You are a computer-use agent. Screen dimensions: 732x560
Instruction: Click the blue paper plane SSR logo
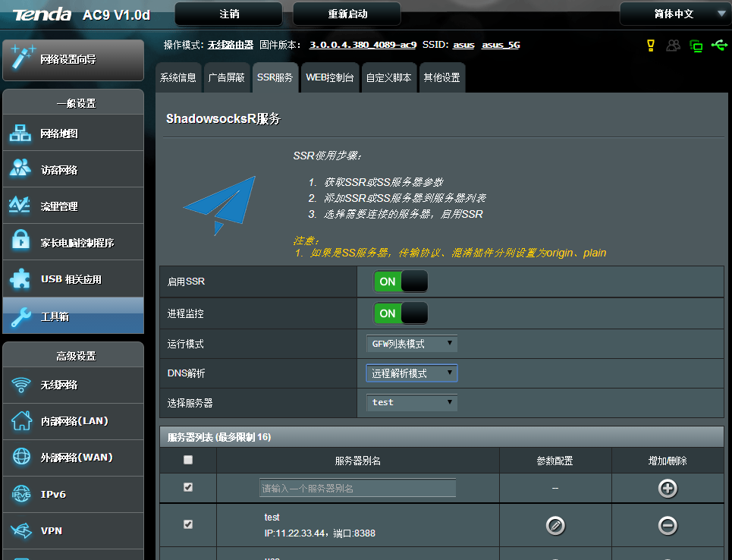[x=219, y=205]
